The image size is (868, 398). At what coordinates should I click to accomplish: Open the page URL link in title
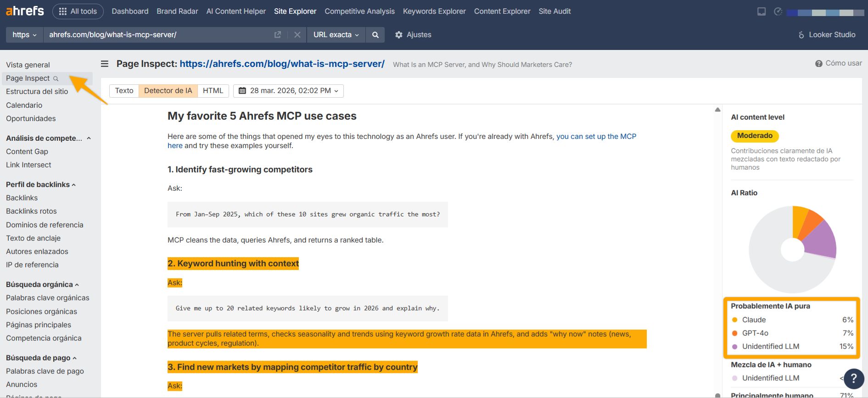point(282,64)
